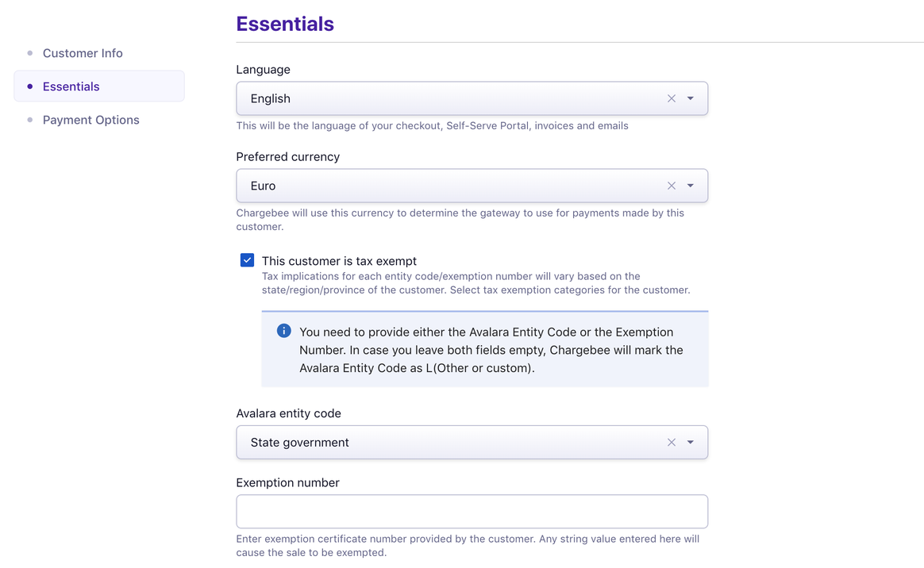
Task: Click the blue info icon in notice
Action: point(283,331)
